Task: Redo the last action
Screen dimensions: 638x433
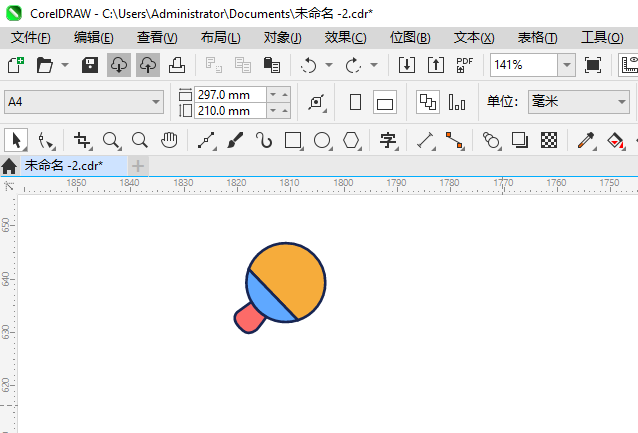Action: 353,65
